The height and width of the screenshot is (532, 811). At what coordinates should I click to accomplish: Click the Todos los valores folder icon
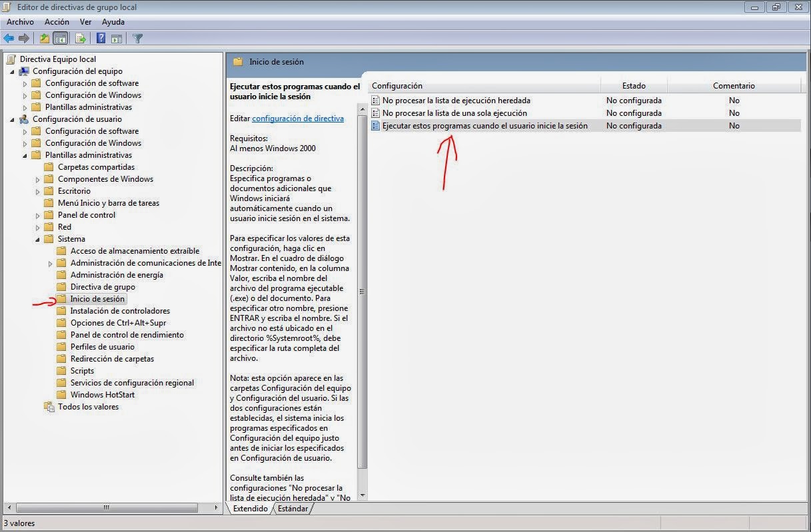click(x=49, y=407)
